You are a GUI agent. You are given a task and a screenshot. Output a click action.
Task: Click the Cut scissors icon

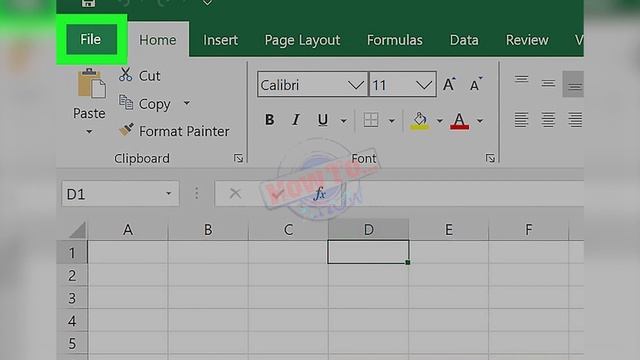click(x=126, y=75)
